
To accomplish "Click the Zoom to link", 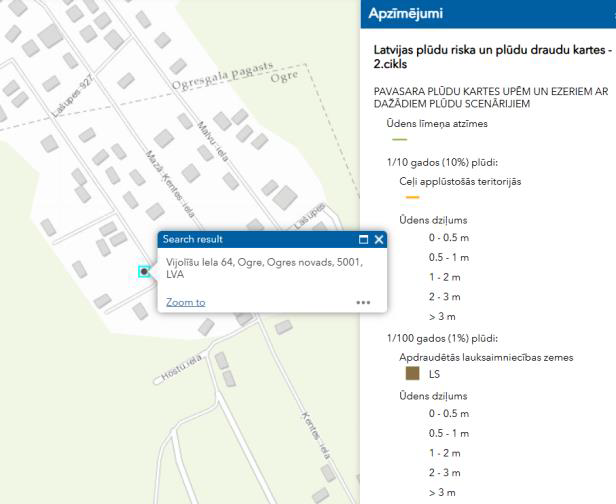I will coord(185,302).
